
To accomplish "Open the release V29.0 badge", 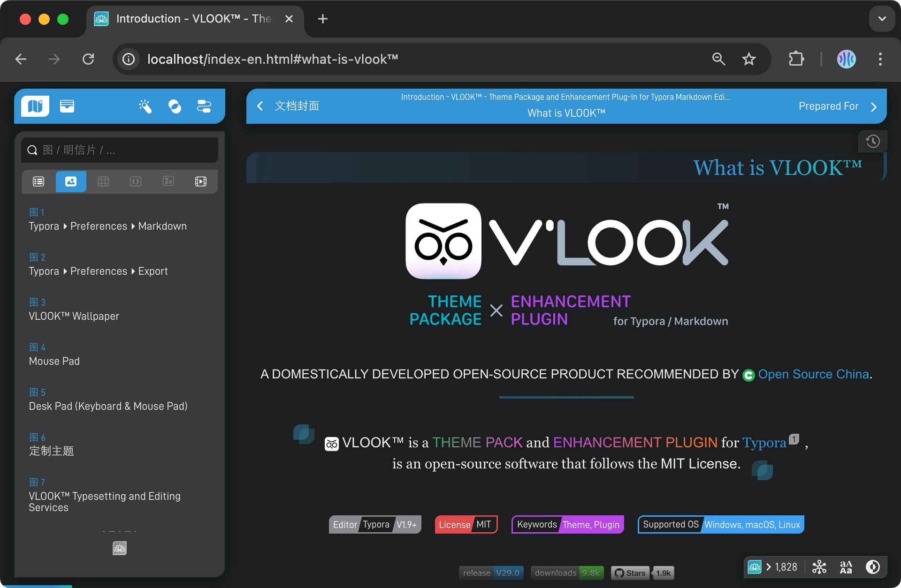I will pos(491,573).
